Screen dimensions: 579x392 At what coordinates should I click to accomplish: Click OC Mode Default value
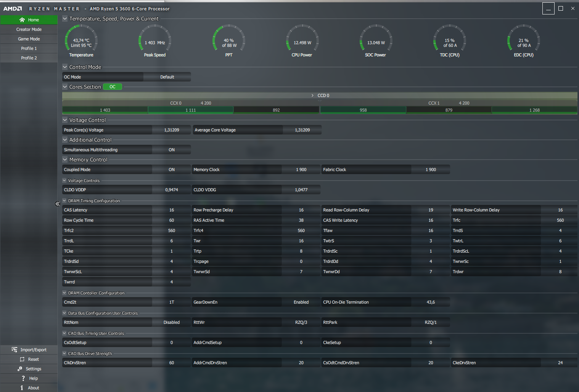(x=167, y=77)
